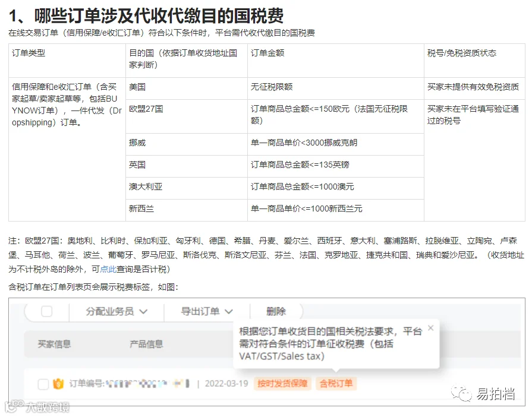The height and width of the screenshot is (417, 532).
Task: Click the 删除 button
Action: coord(276,311)
